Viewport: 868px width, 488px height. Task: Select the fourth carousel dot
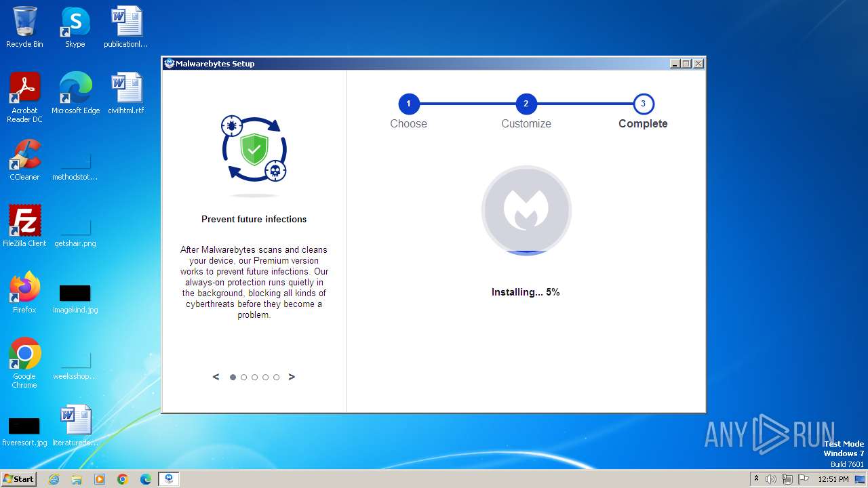265,378
